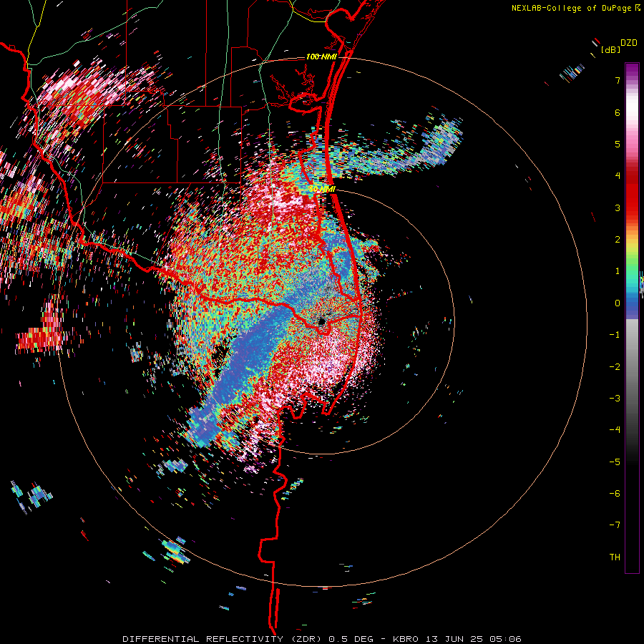The width and height of the screenshot is (644, 644).
Task: Click the 5 value on color scale
Action: (x=618, y=144)
